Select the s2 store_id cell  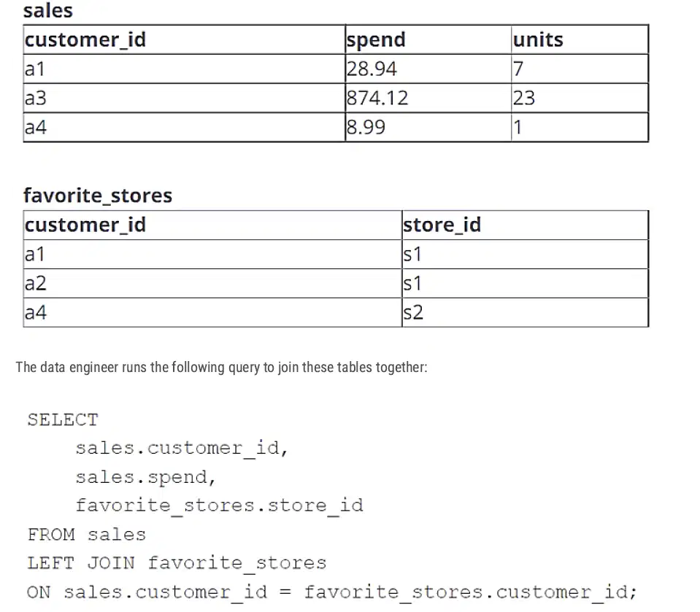coord(525,313)
